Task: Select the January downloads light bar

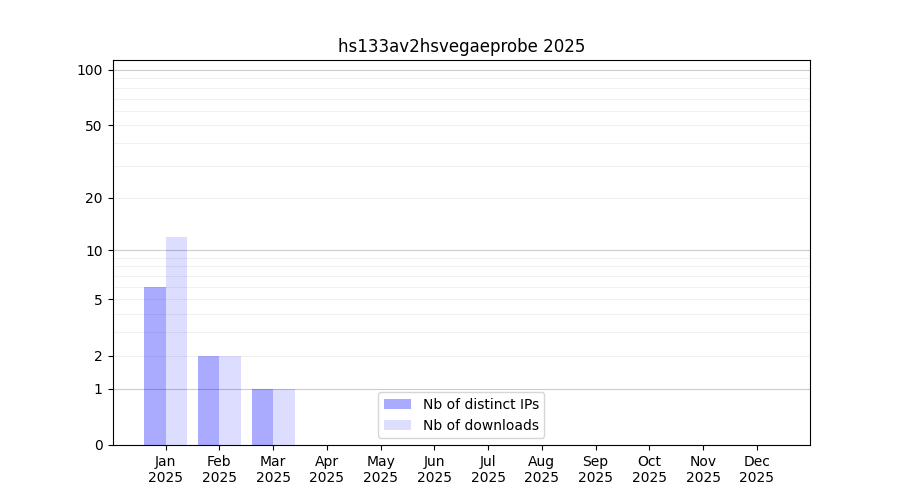Action: [x=177, y=341]
